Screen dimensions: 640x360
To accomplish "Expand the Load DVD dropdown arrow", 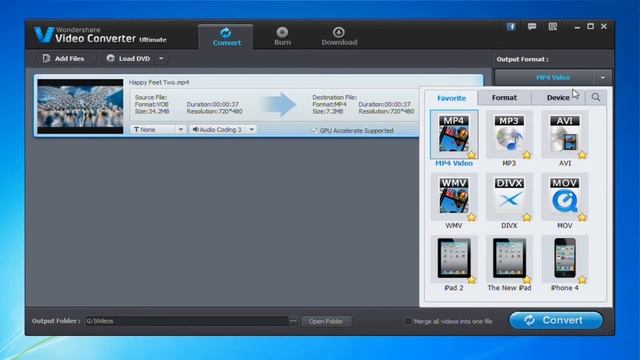I will coord(161,59).
